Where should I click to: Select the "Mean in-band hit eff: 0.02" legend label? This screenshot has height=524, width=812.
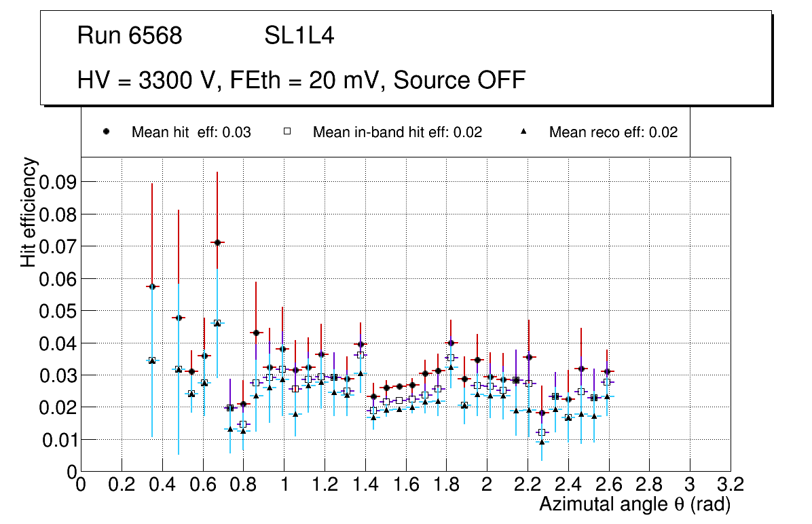[x=397, y=132]
